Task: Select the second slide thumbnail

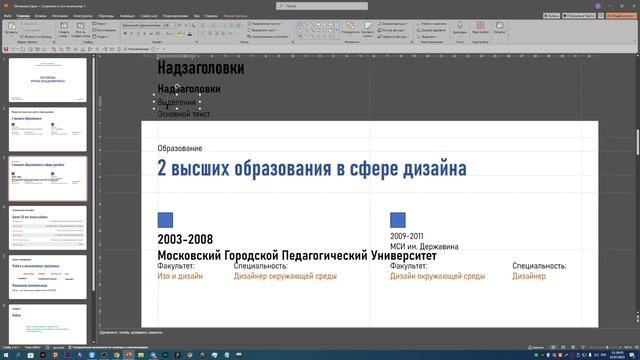Action: (x=48, y=129)
